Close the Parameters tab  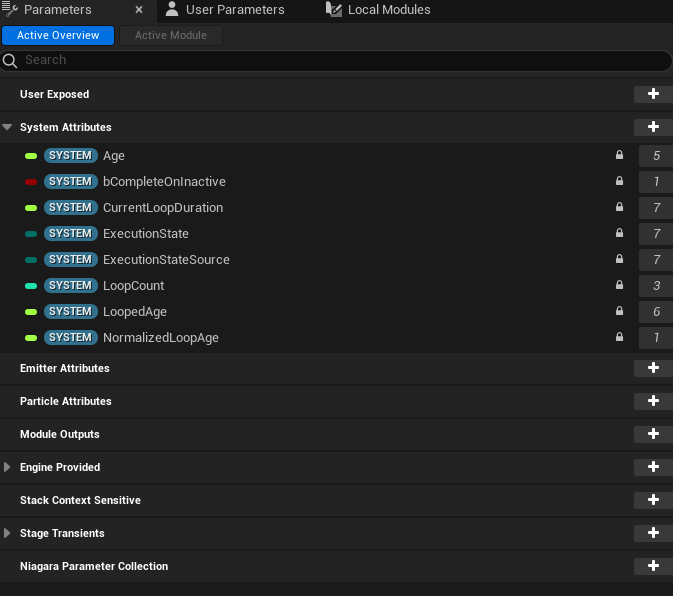(139, 9)
